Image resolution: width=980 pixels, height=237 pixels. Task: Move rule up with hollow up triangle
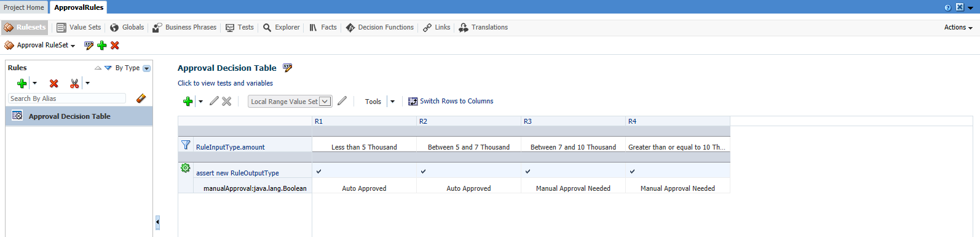tap(98, 68)
